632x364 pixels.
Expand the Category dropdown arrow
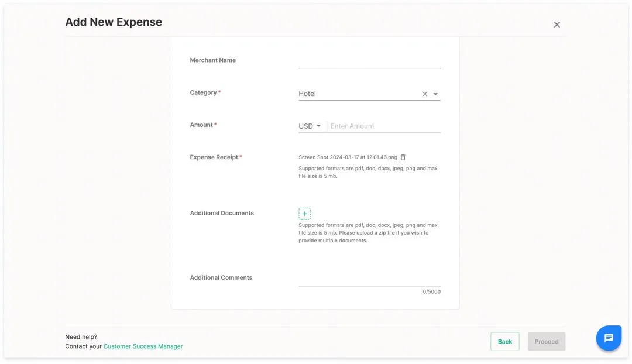[435, 94]
